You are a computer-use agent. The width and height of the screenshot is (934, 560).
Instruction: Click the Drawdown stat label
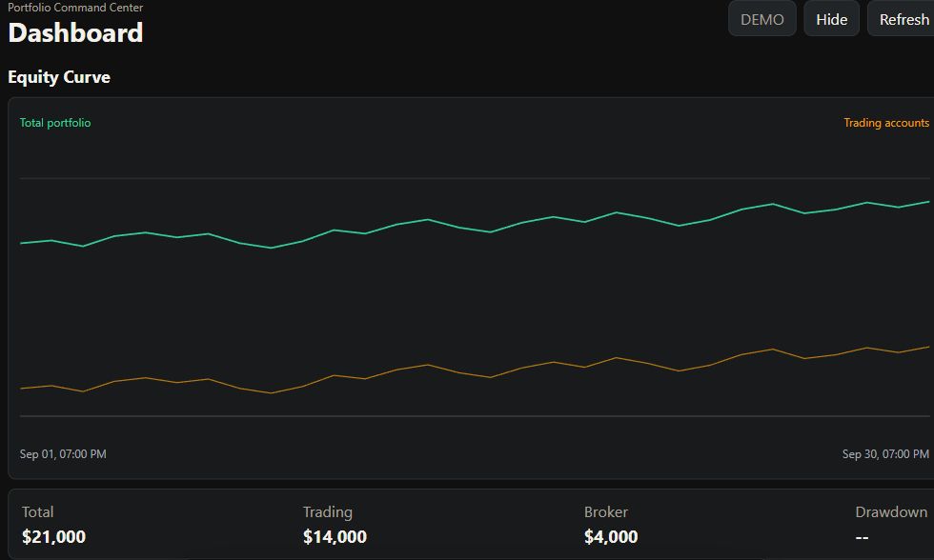click(891, 511)
